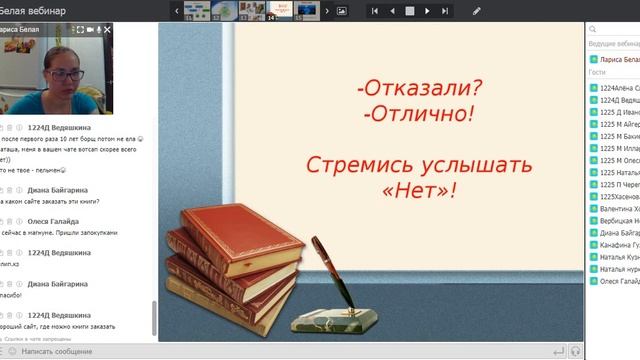Show info on Диана Байгарина's 'спасибо!' message

[19, 284]
